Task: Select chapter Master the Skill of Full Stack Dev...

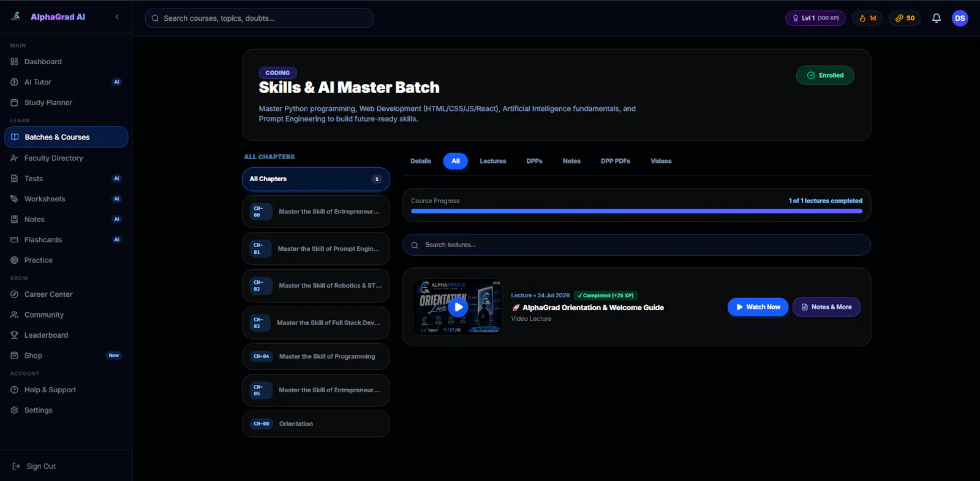Action: (x=316, y=323)
